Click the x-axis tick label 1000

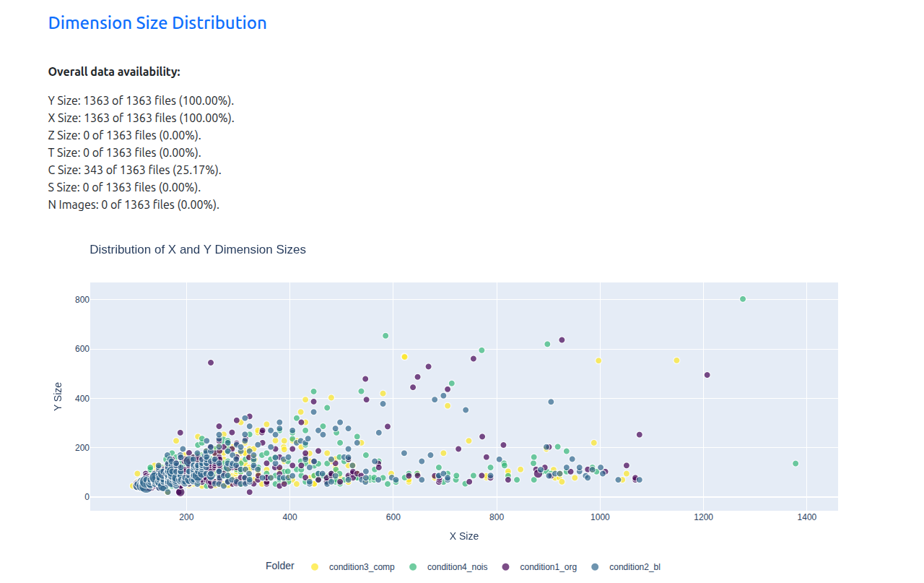point(600,517)
